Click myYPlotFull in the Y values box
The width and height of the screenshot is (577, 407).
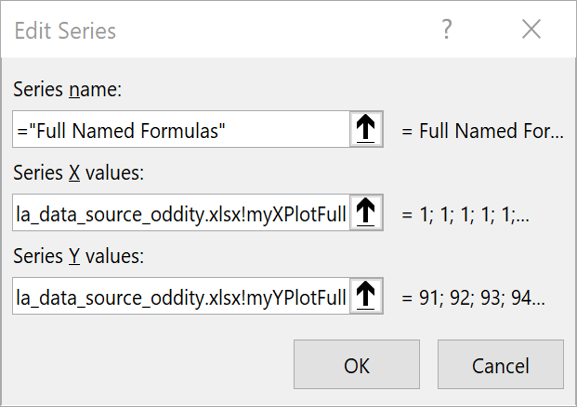296,298
